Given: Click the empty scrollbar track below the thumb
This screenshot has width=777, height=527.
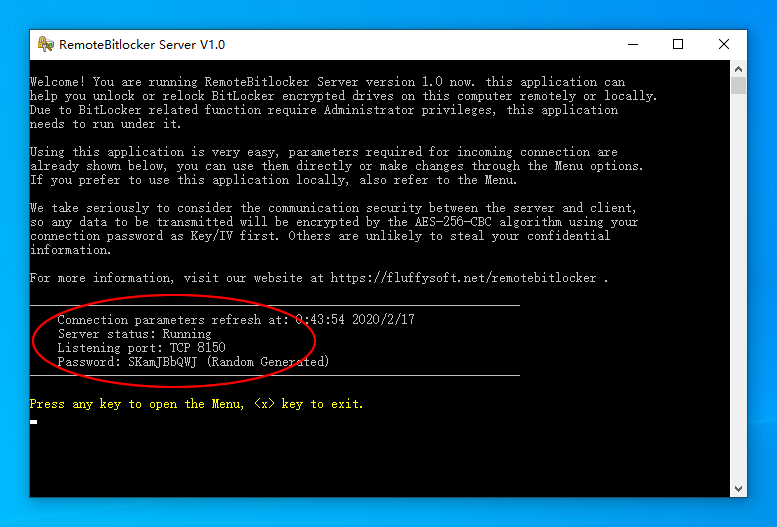Looking at the screenshot, I should (x=739, y=300).
